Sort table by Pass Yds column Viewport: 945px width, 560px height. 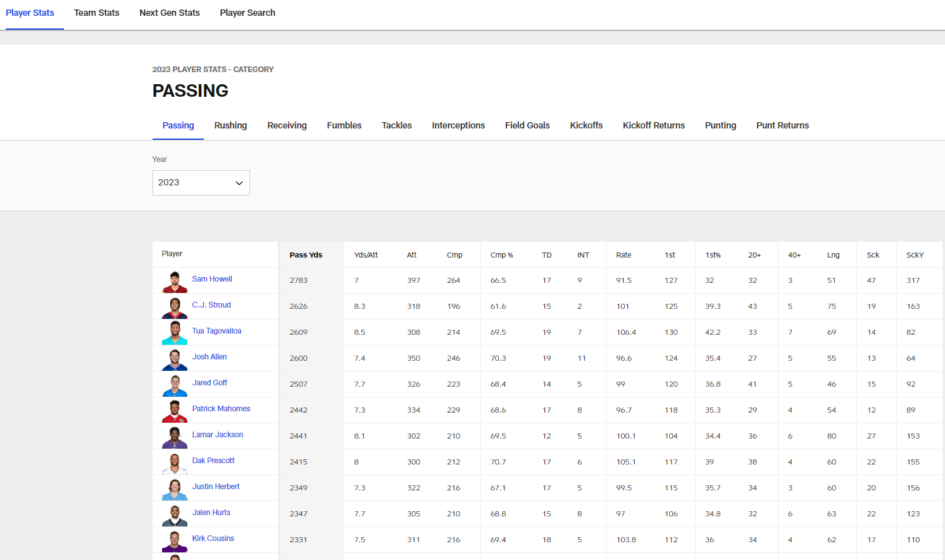pyautogui.click(x=306, y=255)
